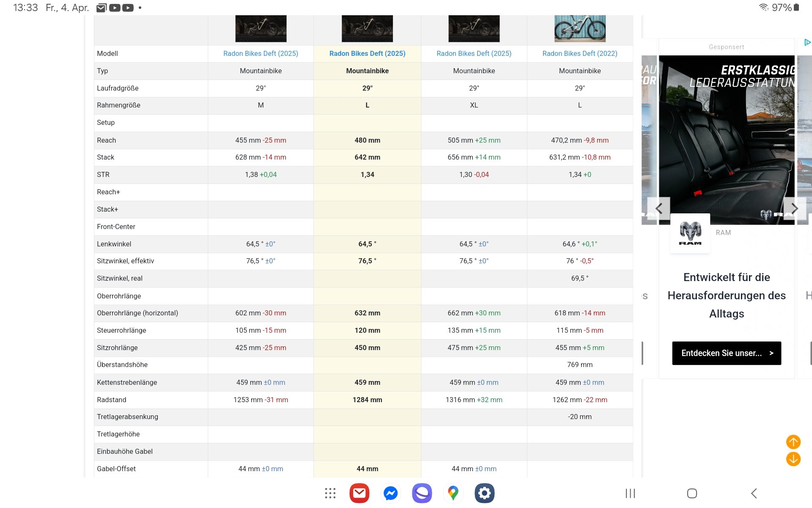Click the '1,38 +0,04' STR cell
Image resolution: width=812 pixels, height=508 pixels.
(261, 174)
